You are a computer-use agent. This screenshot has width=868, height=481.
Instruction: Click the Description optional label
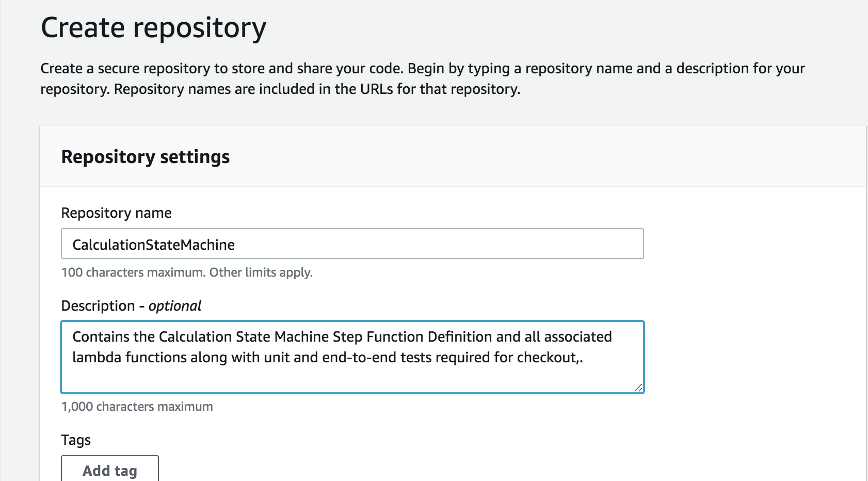point(131,305)
